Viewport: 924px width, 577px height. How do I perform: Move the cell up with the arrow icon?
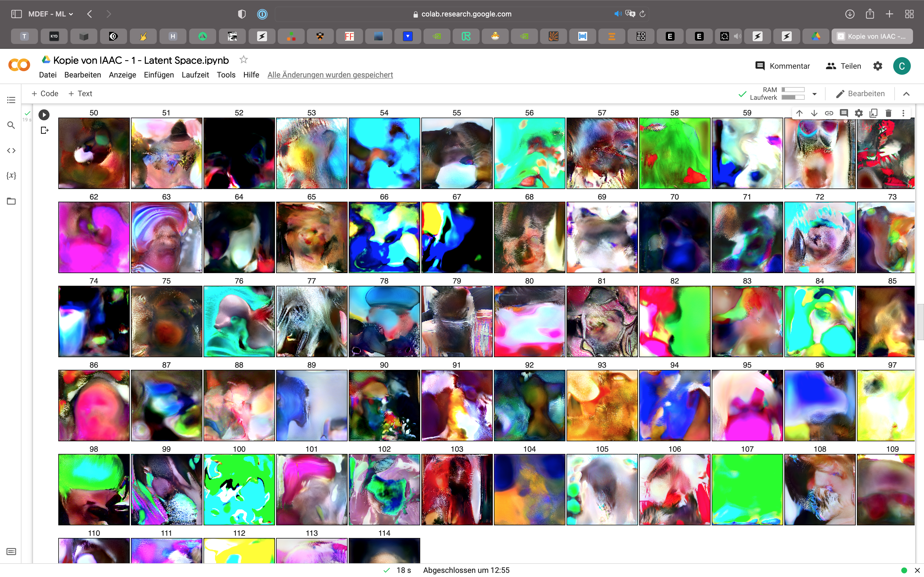point(799,113)
